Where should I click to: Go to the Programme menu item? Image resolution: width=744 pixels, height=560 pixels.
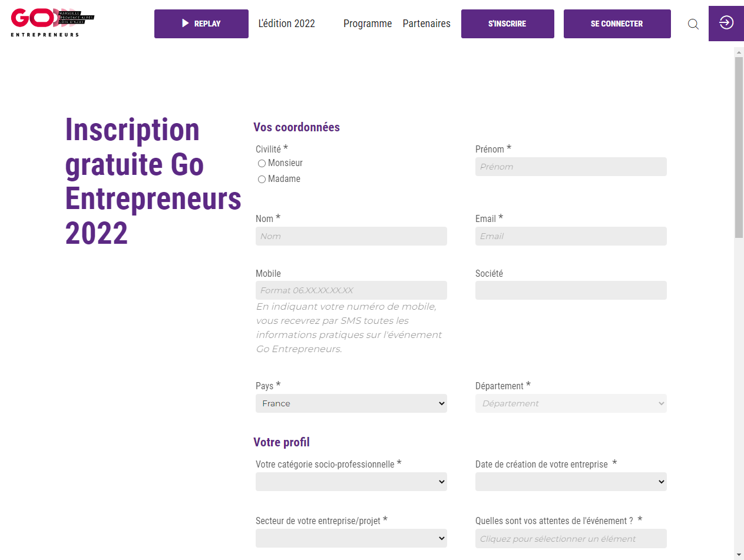(368, 24)
